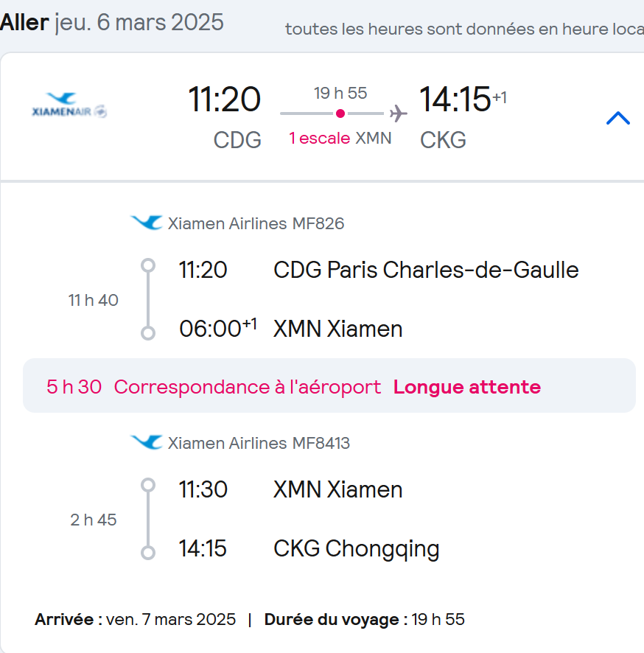Select the '1 escale XMN' label

[x=340, y=139]
